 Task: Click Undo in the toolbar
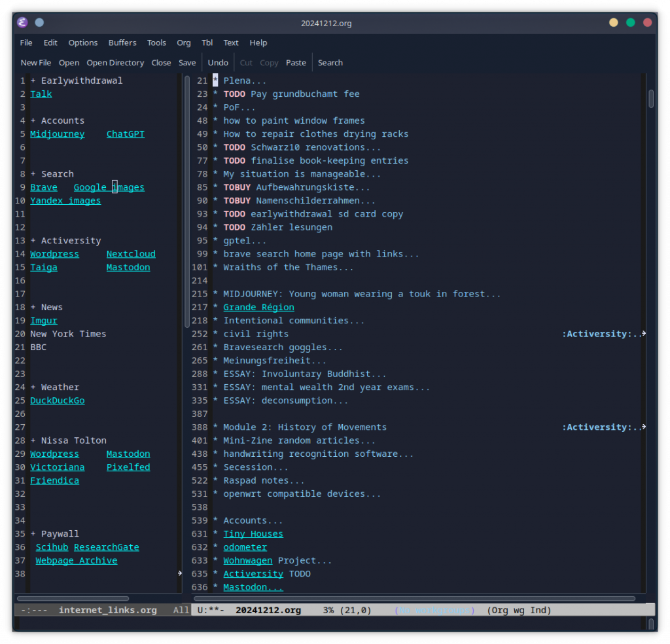[218, 63]
